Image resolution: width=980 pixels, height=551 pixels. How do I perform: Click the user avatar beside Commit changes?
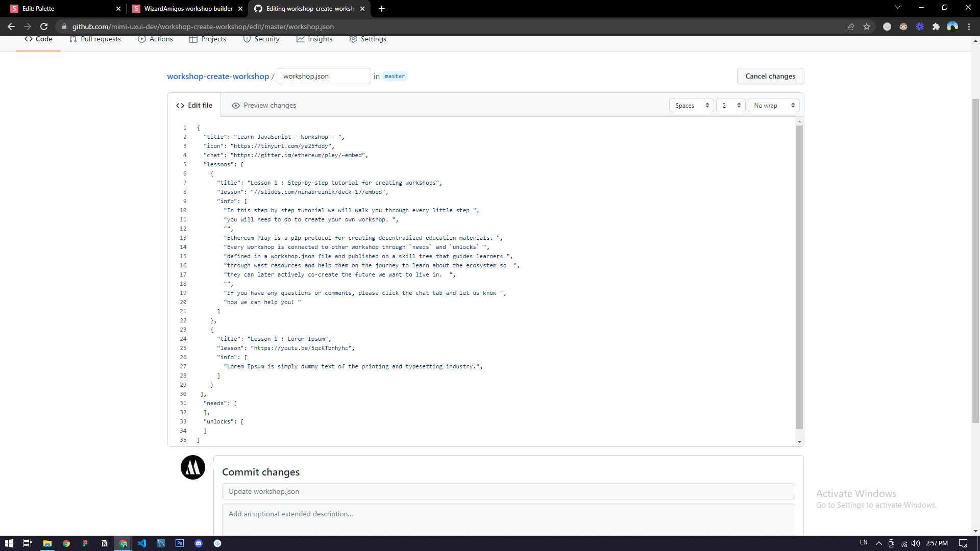(x=193, y=467)
